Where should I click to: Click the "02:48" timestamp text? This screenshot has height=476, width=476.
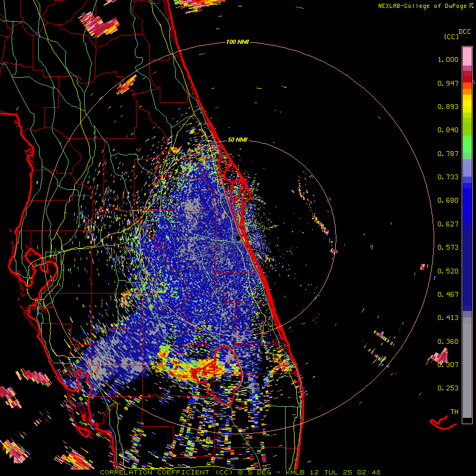coord(369,472)
